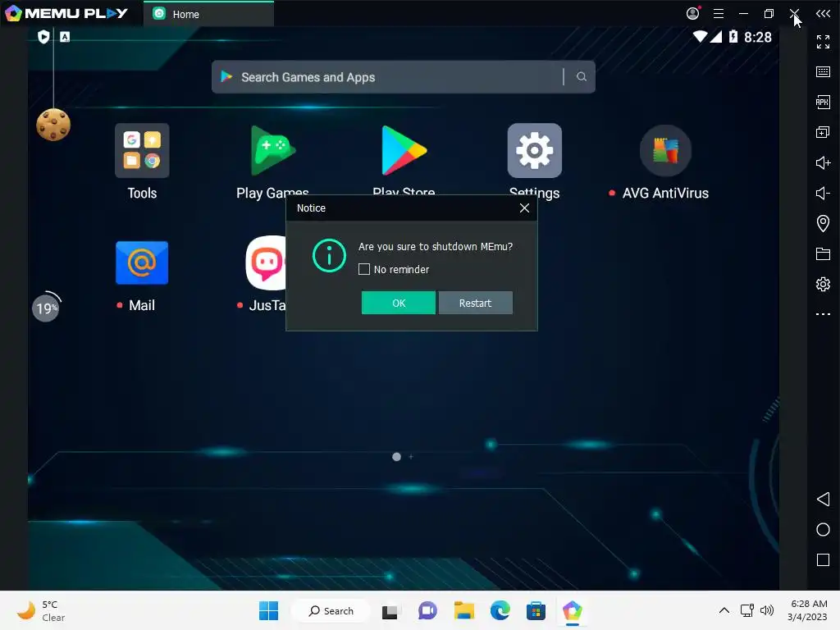
Task: Launch AVG AntiVirus app
Action: (665, 151)
